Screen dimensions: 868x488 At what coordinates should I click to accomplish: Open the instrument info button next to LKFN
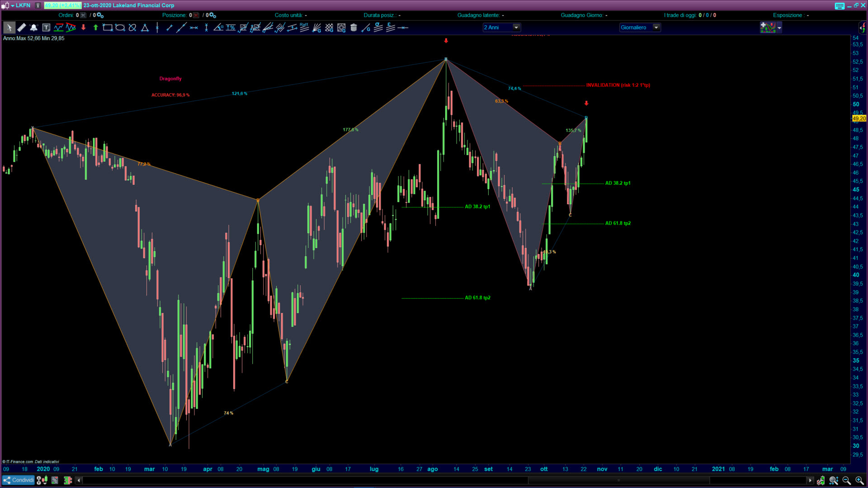(x=38, y=5)
